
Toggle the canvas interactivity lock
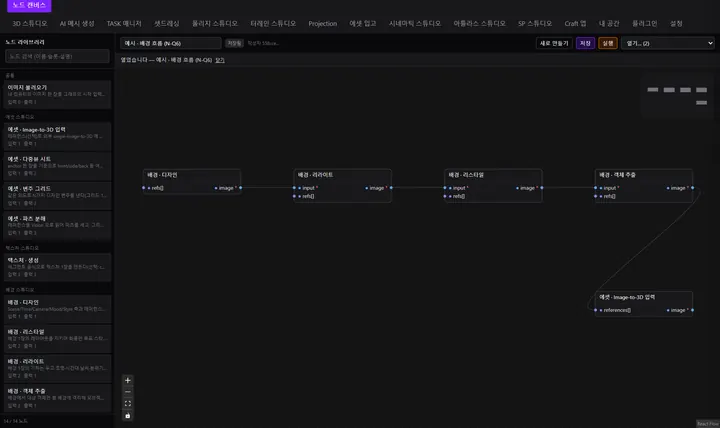point(128,416)
